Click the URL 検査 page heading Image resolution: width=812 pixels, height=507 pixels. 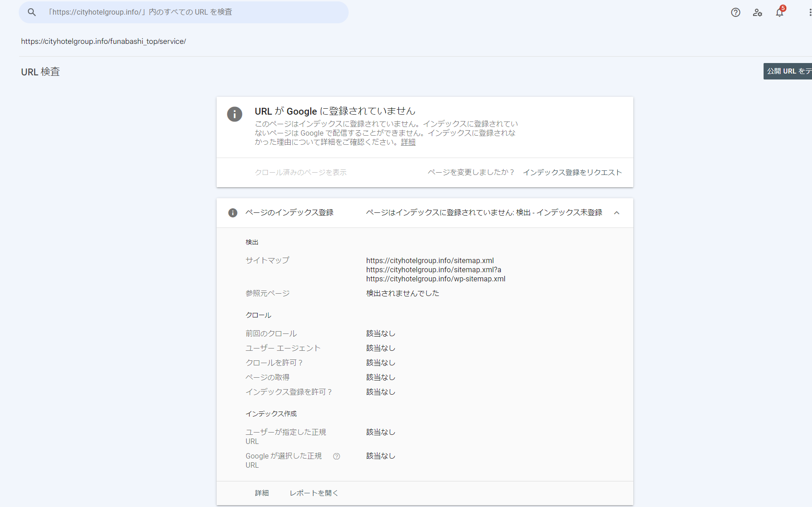40,72
